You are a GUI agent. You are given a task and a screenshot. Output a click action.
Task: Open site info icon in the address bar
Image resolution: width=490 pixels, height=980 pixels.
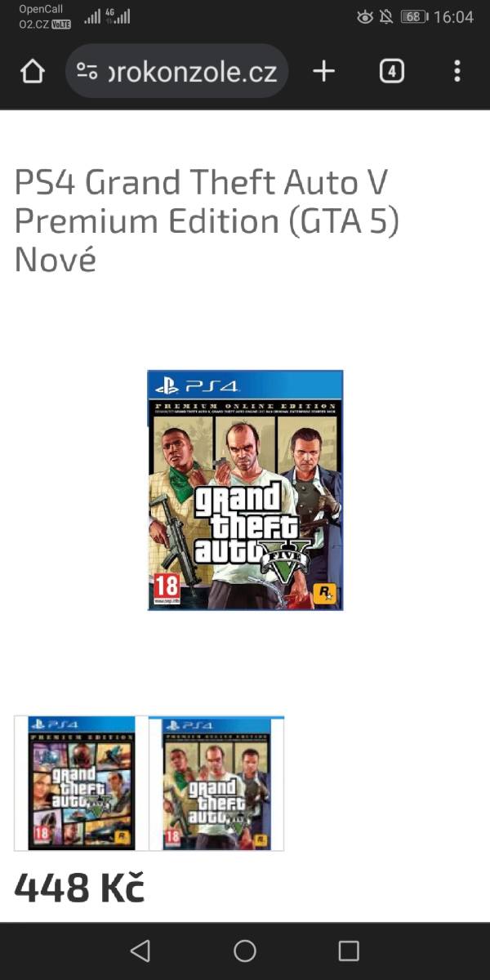(87, 72)
